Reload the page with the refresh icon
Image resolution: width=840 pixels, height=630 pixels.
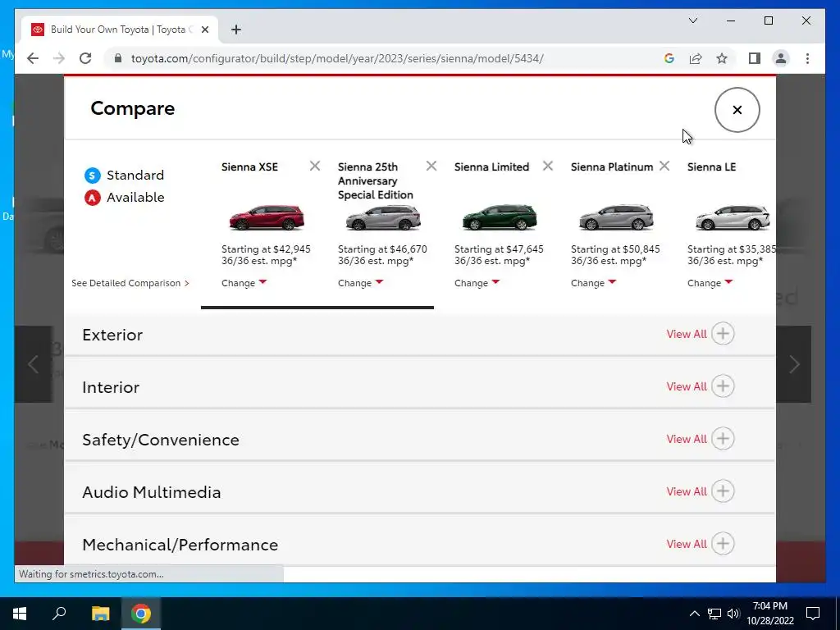(85, 58)
